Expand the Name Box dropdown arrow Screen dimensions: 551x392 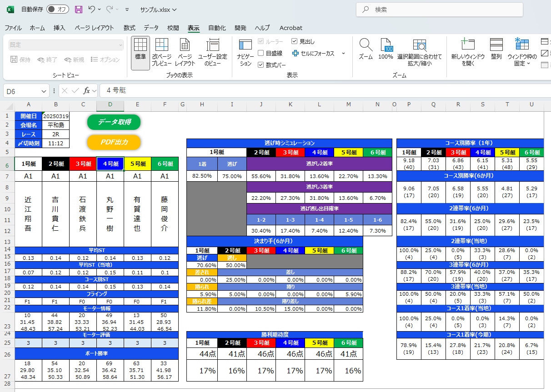pyautogui.click(x=44, y=91)
